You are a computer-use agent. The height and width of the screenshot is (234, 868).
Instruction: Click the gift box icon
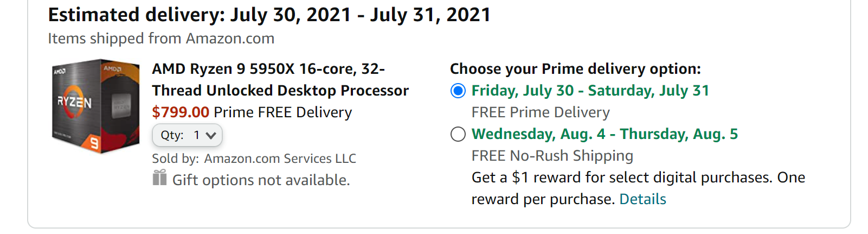click(x=159, y=178)
